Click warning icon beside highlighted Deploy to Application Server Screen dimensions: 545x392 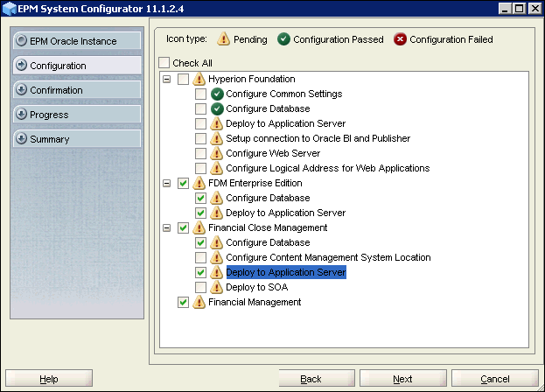217,272
